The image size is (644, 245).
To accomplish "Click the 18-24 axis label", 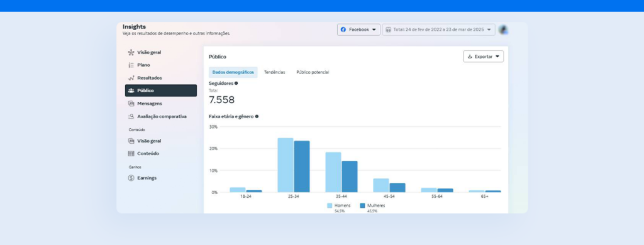I will 246,197.
